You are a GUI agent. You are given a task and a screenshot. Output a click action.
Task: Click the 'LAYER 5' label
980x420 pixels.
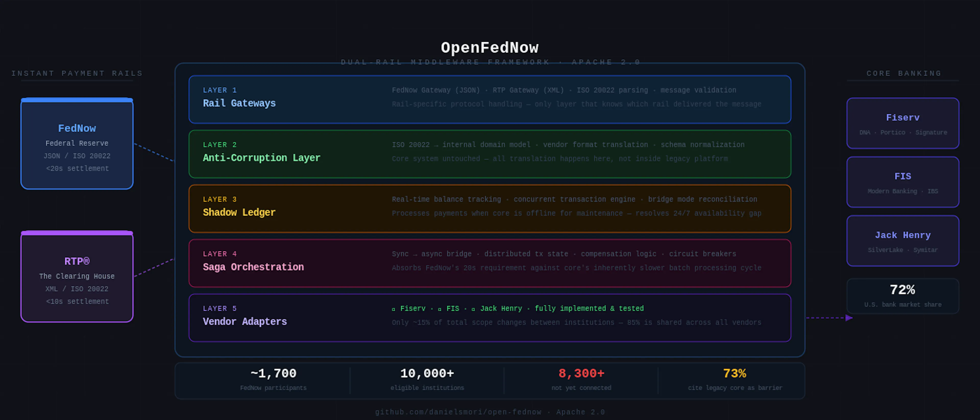[219, 308]
